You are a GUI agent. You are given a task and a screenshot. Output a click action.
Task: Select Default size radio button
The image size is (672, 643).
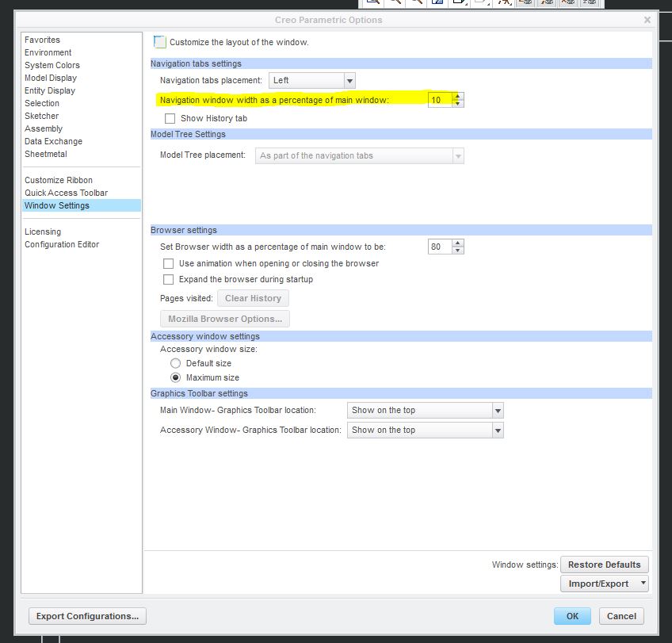tap(175, 363)
